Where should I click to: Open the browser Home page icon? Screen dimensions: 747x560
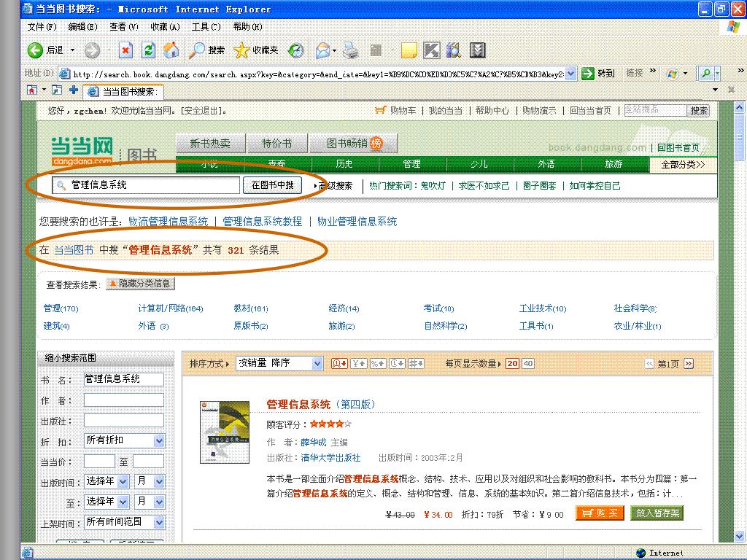(171, 50)
